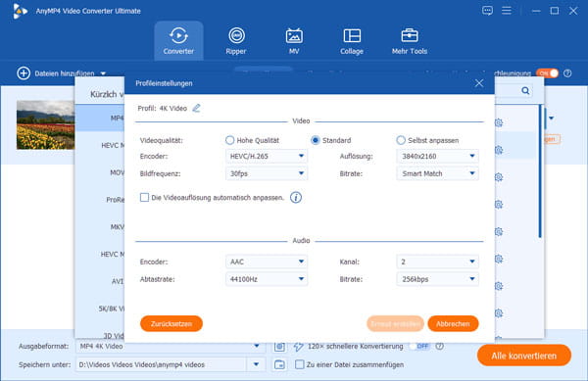Screen dimensions: 588x381
Task: Click the snapshot icon beside Ausgabeformat
Action: tap(279, 347)
